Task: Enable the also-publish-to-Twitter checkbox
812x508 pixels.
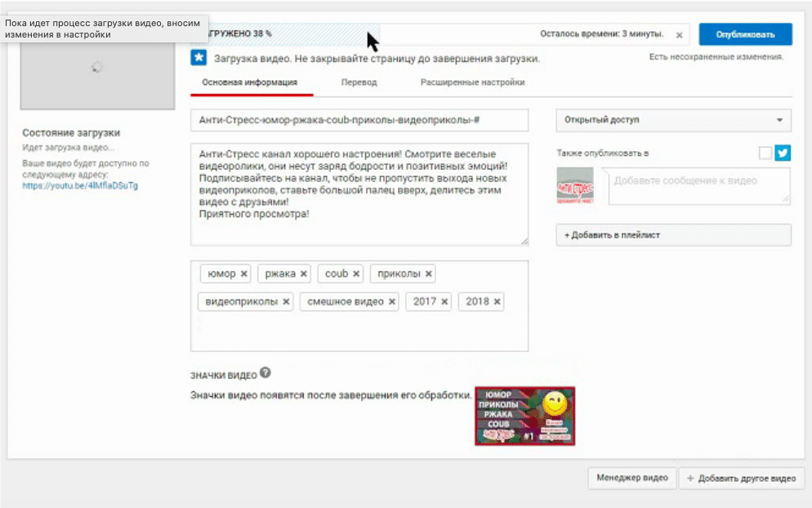Action: pyautogui.click(x=765, y=153)
